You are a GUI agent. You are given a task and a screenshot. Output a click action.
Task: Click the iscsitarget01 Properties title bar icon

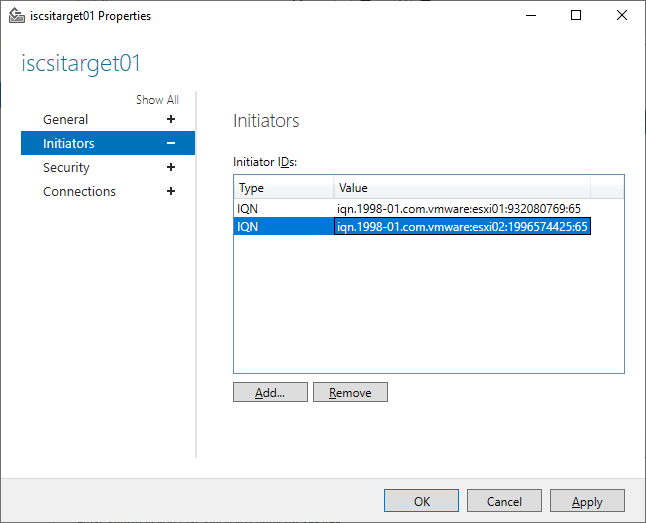(16, 16)
